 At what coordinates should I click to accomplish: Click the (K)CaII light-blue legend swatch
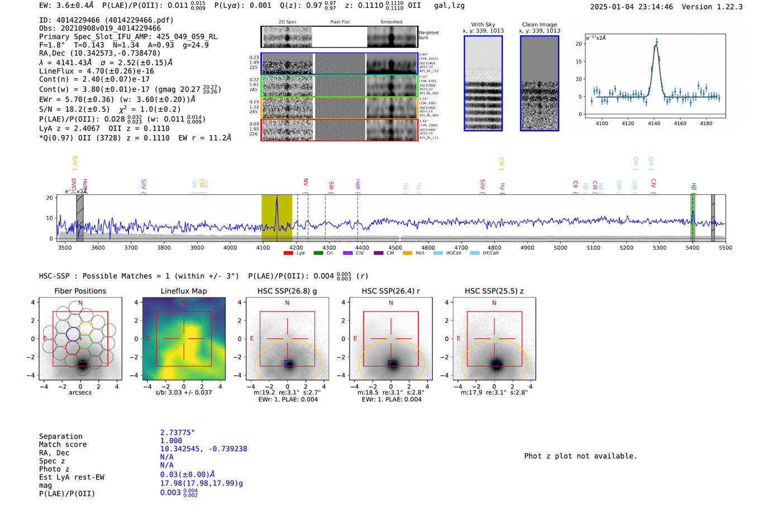click(x=437, y=253)
